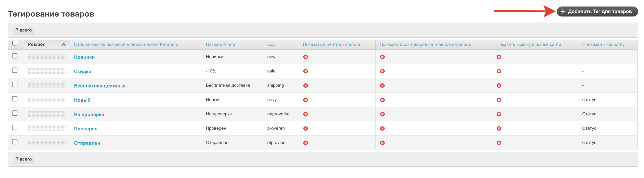
Task: Check the select-all checkbox in table header
Action: click(15, 43)
